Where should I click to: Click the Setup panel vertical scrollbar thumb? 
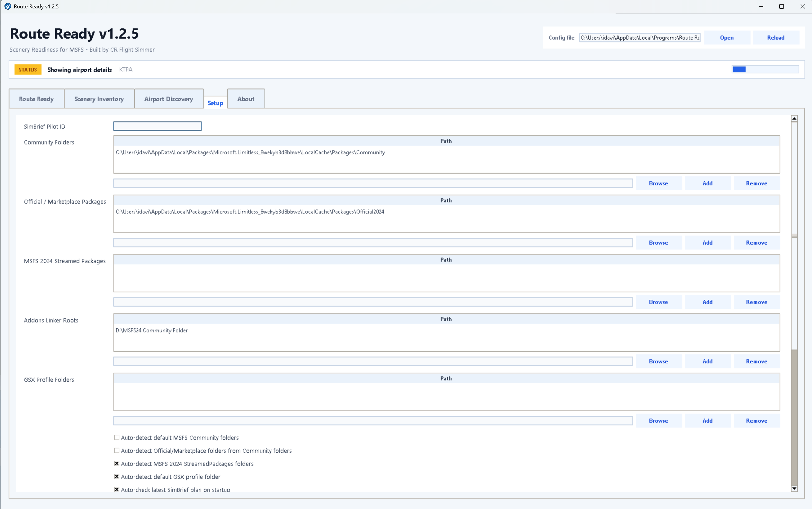794,236
